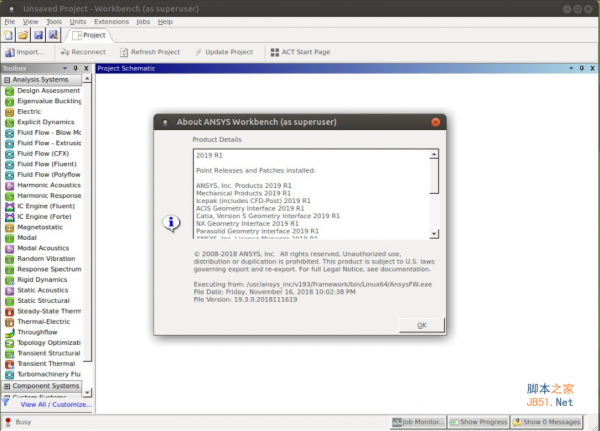Image resolution: width=600 pixels, height=431 pixels.
Task: Click the Eigenvalue Buckling system icon
Action: [x=10, y=101]
